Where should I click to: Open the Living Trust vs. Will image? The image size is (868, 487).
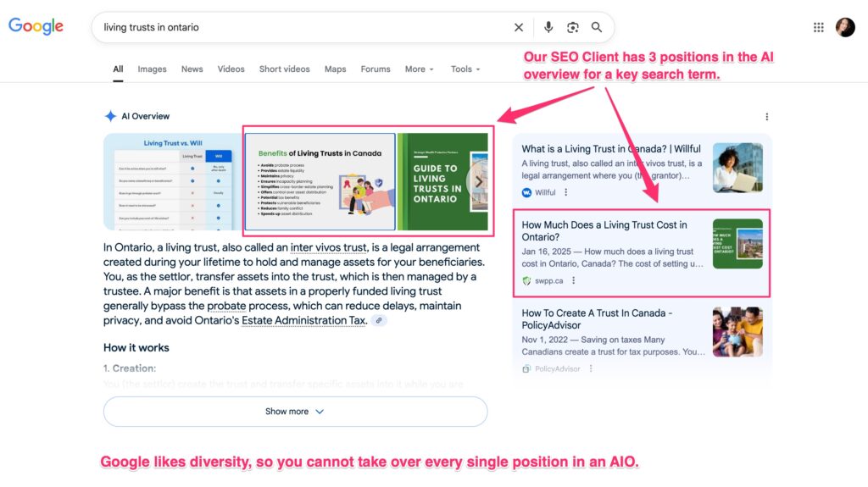pos(173,181)
